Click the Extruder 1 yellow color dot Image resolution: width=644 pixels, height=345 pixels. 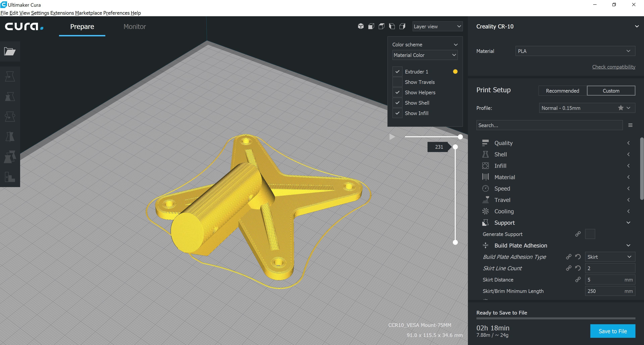[455, 72]
